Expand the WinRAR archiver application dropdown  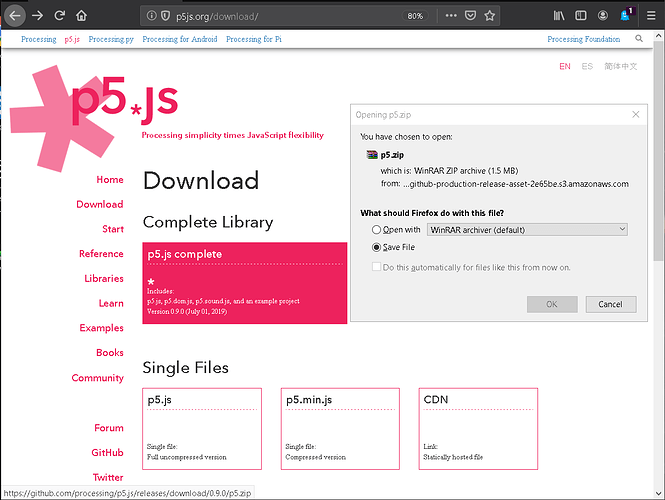pos(527,229)
